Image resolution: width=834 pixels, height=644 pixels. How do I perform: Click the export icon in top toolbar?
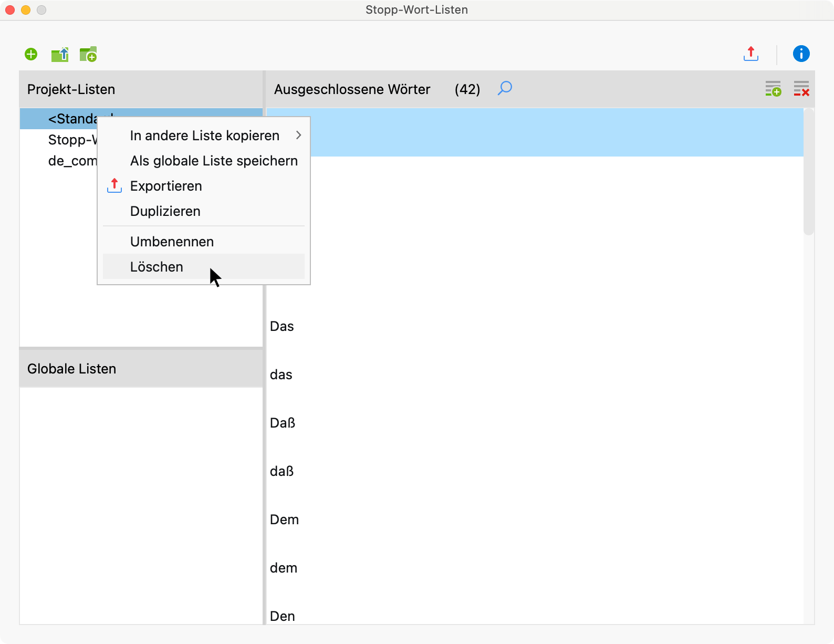tap(751, 54)
